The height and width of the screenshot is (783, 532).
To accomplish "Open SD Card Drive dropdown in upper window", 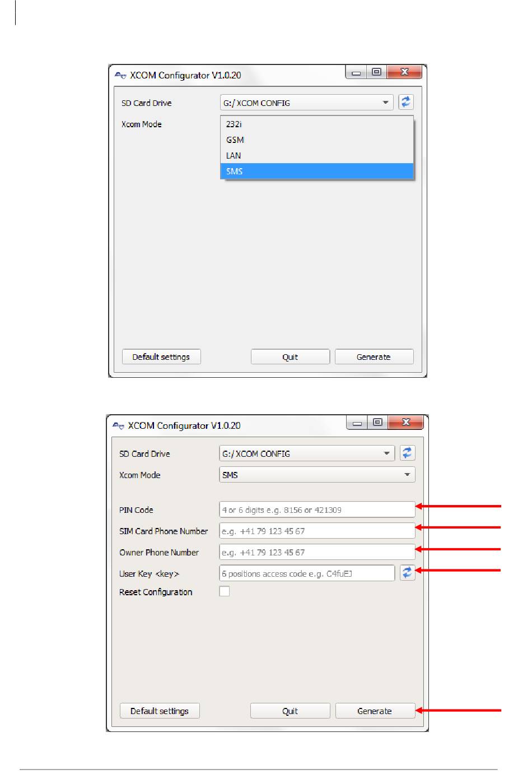I will click(307, 103).
